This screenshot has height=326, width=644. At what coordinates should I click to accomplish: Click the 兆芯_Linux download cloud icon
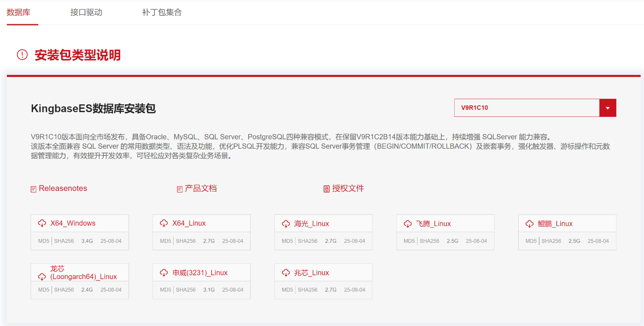[x=286, y=273]
